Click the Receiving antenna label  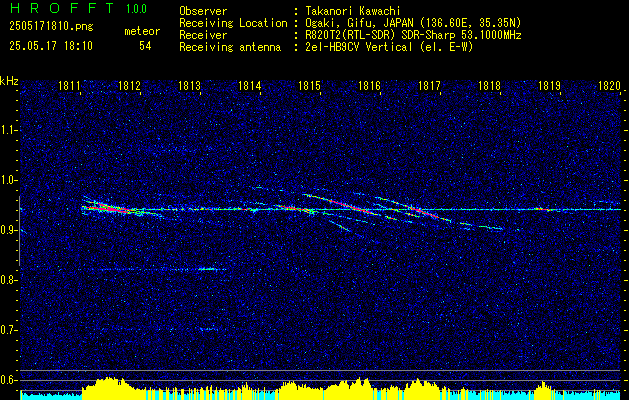[230, 47]
